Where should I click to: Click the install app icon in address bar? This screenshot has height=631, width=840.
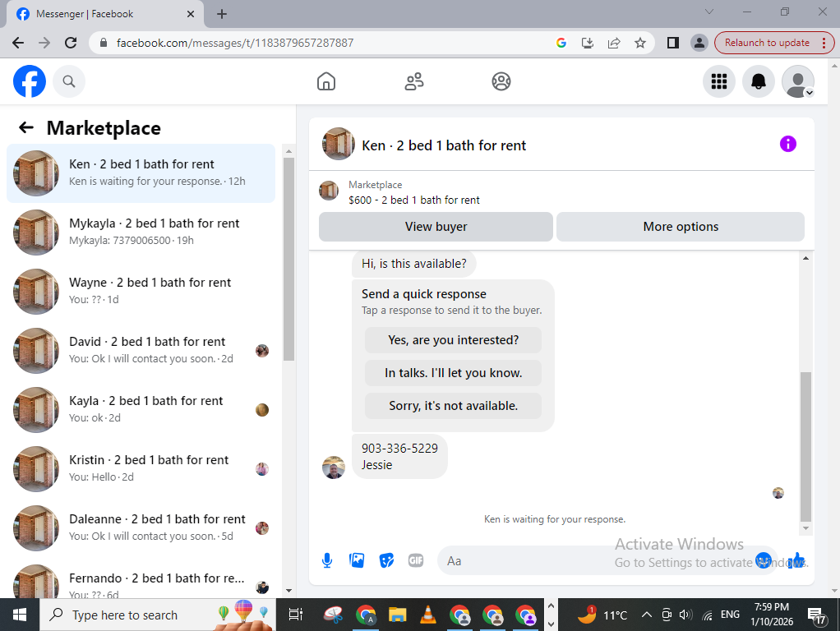coord(587,43)
